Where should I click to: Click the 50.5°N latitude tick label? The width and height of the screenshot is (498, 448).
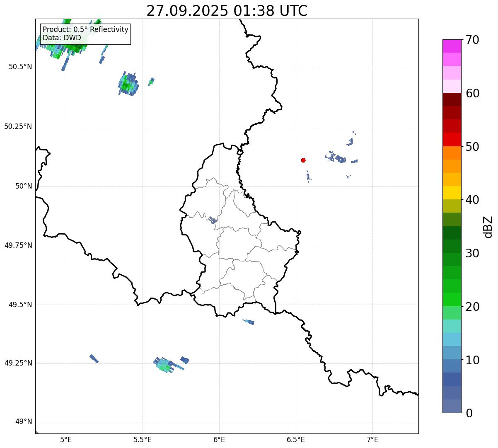click(18, 67)
